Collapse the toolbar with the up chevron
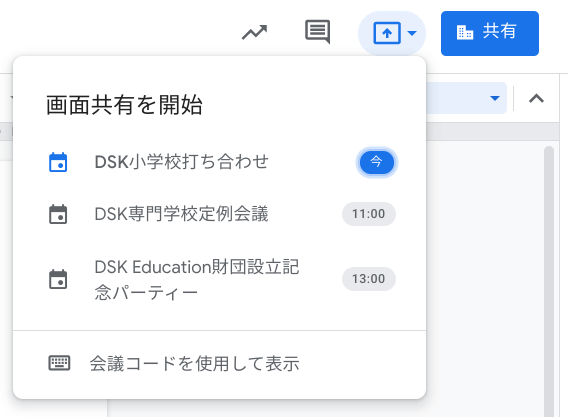Image resolution: width=568 pixels, height=417 pixels. (x=536, y=98)
